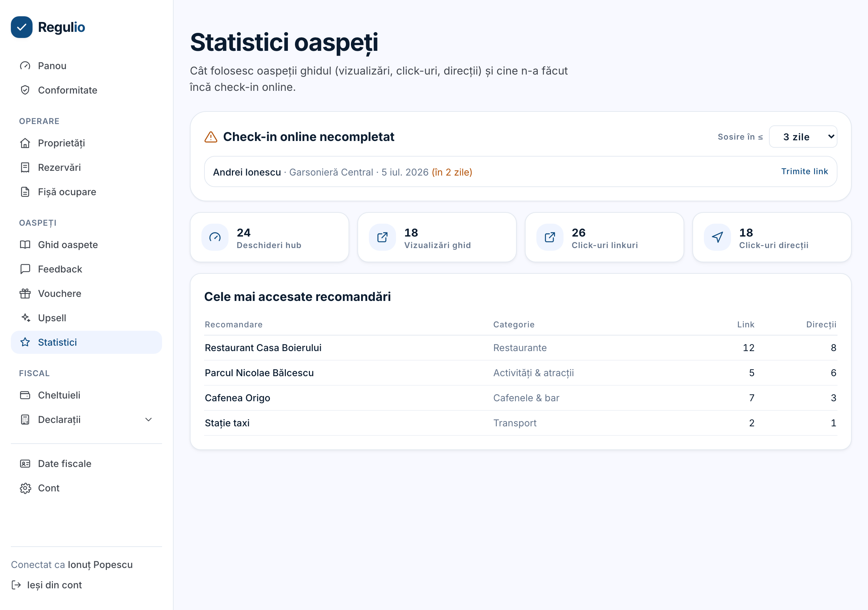Click the Recomandare column header

234,325
